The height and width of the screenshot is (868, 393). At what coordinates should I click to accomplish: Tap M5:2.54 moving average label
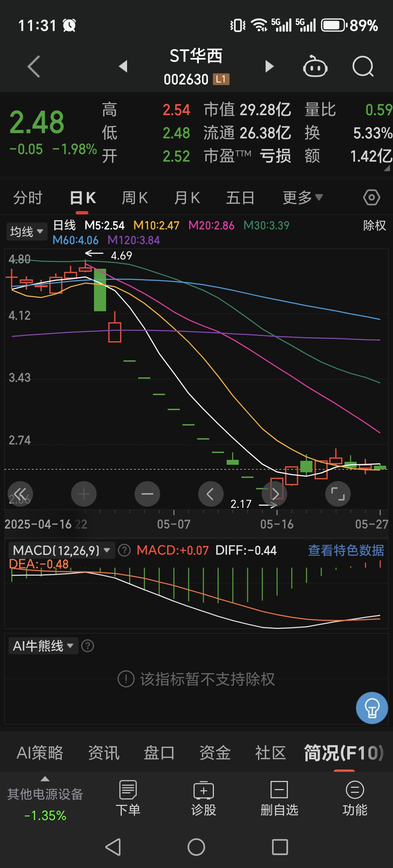[104, 225]
